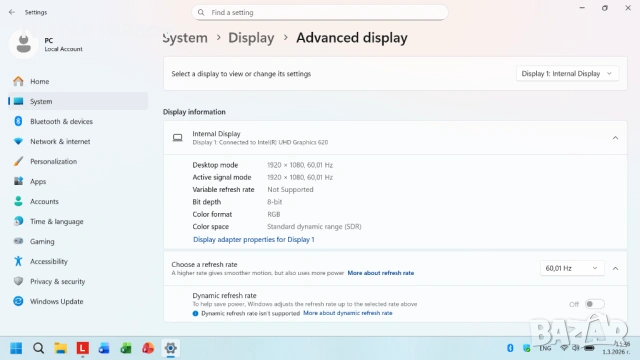Image resolution: width=640 pixels, height=360 pixels.
Task: Open Bluetooth & devices settings
Action: pyautogui.click(x=78, y=121)
